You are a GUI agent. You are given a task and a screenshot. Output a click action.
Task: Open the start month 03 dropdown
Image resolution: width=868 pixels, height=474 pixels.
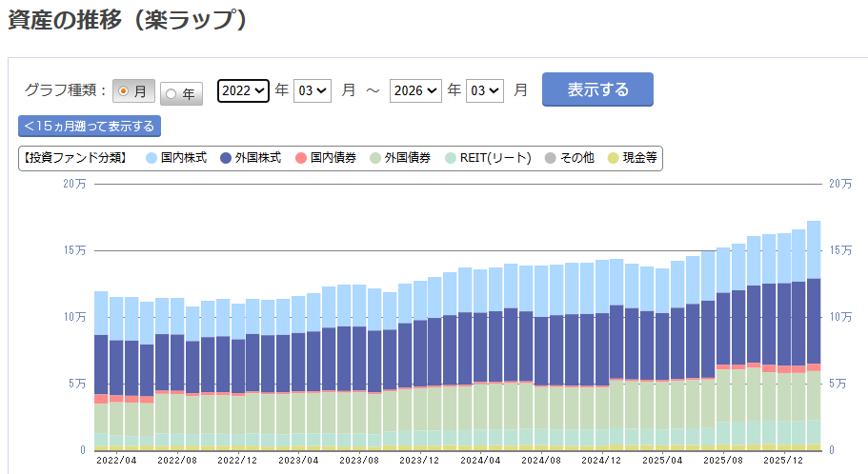point(313,90)
